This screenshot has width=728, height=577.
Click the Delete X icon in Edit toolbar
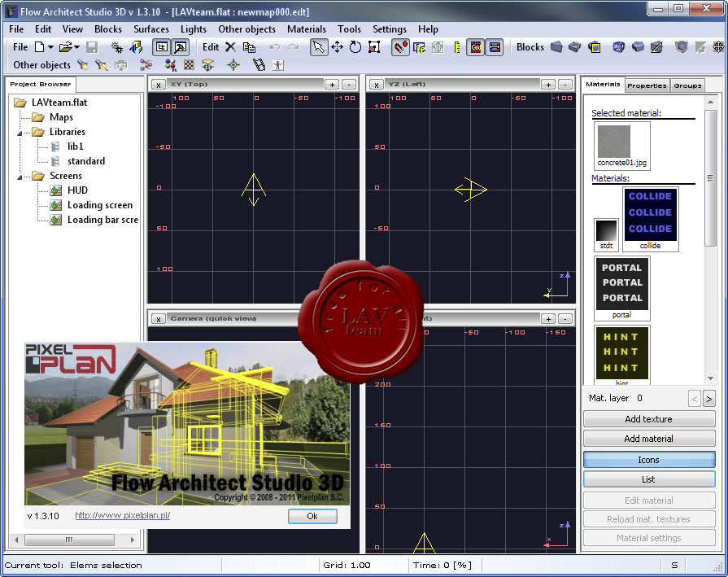coord(230,47)
